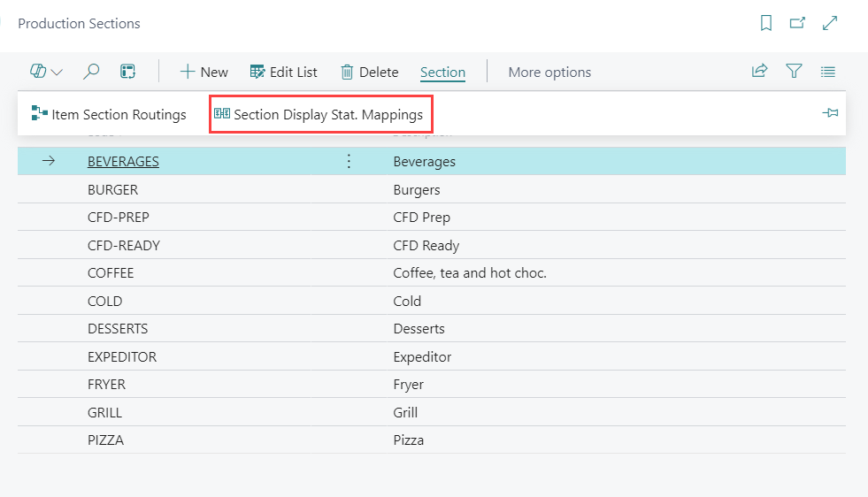Click the New button
This screenshot has width=868, height=497.
pos(204,73)
